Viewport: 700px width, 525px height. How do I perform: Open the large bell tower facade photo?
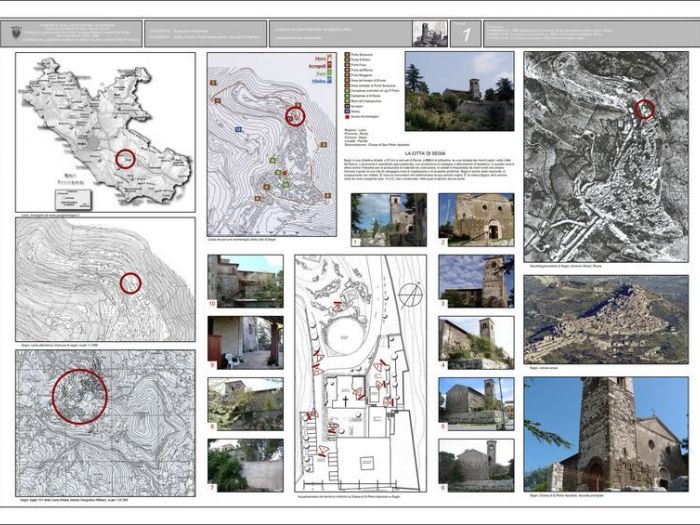(x=606, y=434)
